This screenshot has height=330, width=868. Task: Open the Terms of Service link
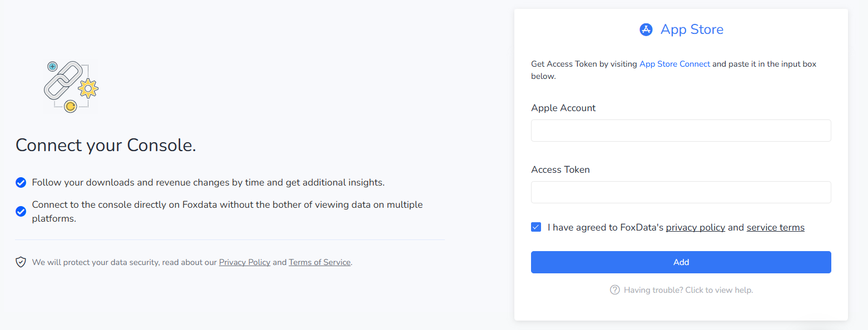point(320,262)
